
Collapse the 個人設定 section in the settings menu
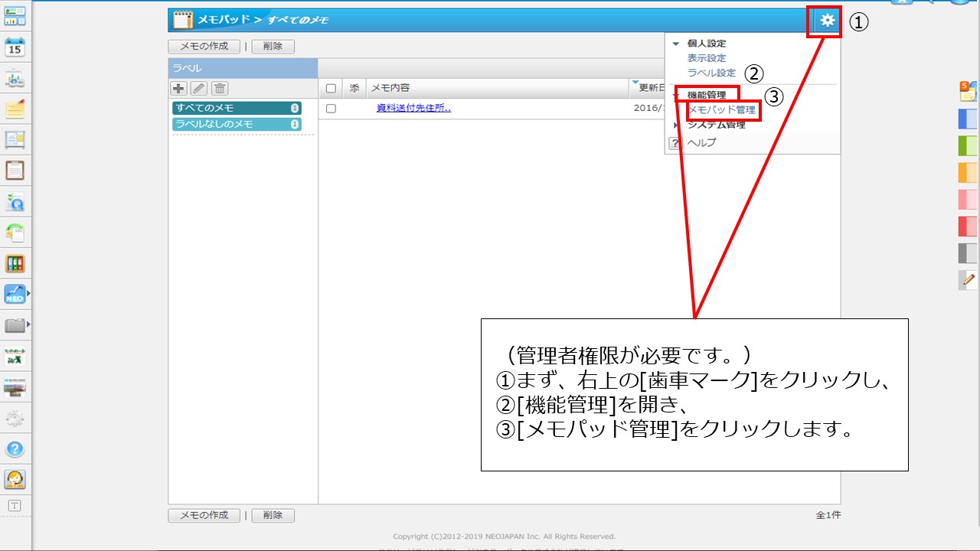tap(675, 44)
